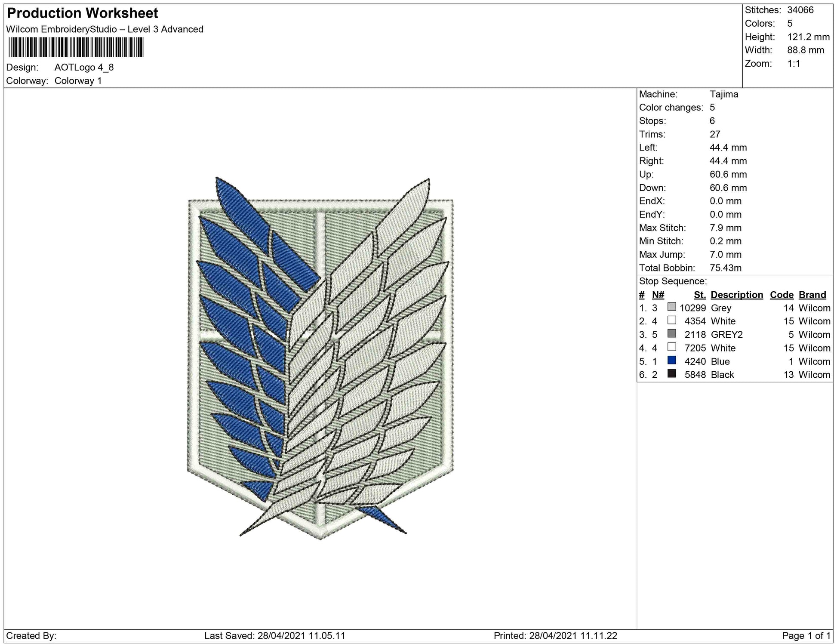Image resolution: width=837 pixels, height=644 pixels.
Task: Click the embroidered wings shield design preview
Action: point(321,358)
